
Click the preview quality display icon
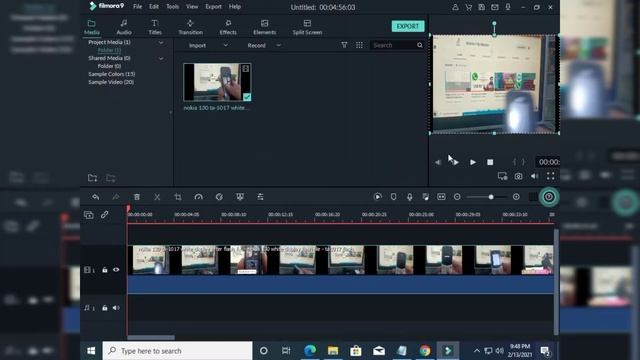502,176
